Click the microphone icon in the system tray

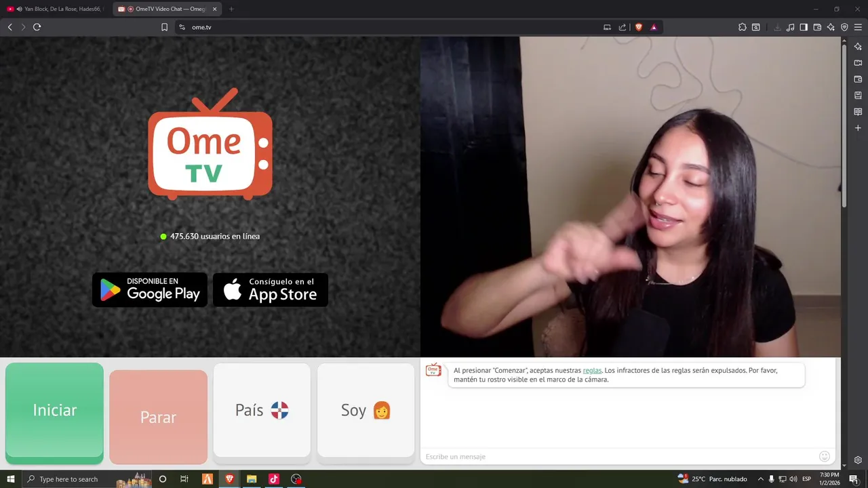click(x=771, y=479)
